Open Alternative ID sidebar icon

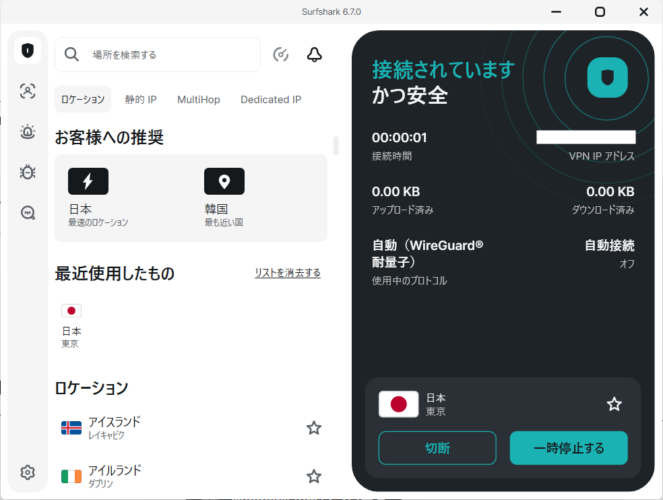(27, 91)
